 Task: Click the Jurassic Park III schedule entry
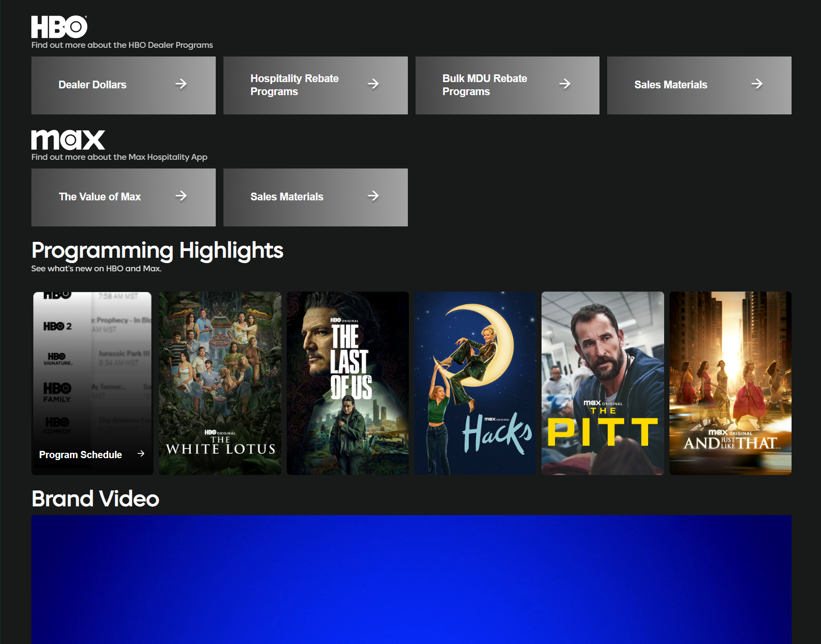(x=124, y=358)
